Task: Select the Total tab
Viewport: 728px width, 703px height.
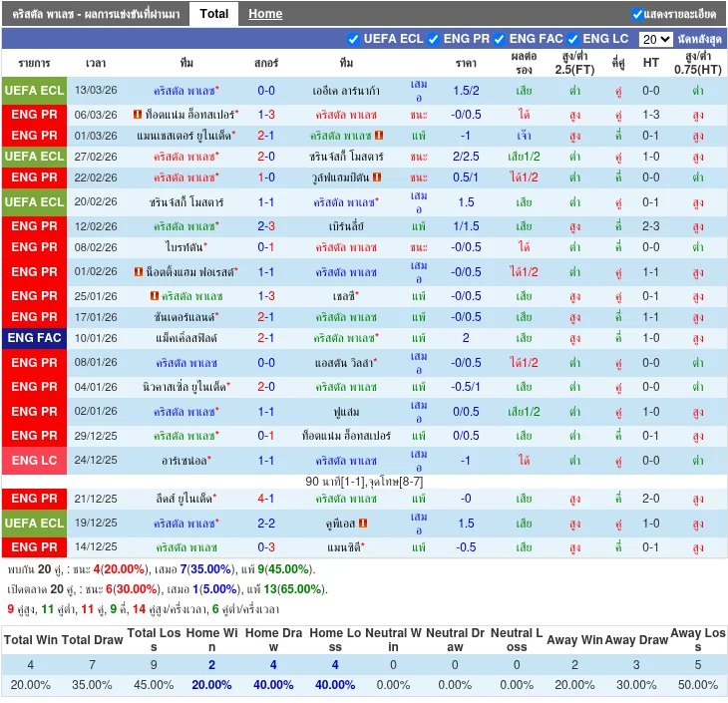Action: pos(214,14)
